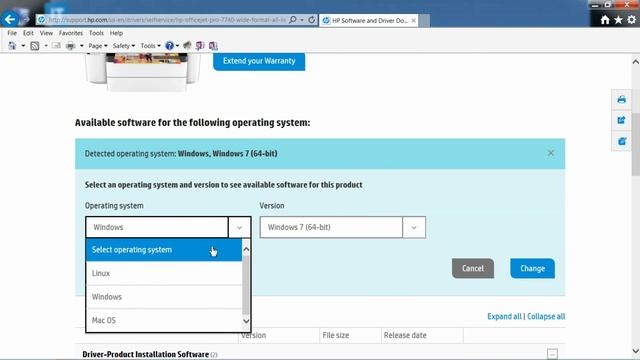
Task: Click the last OneNote toolbar icon
Action: click(x=213, y=46)
